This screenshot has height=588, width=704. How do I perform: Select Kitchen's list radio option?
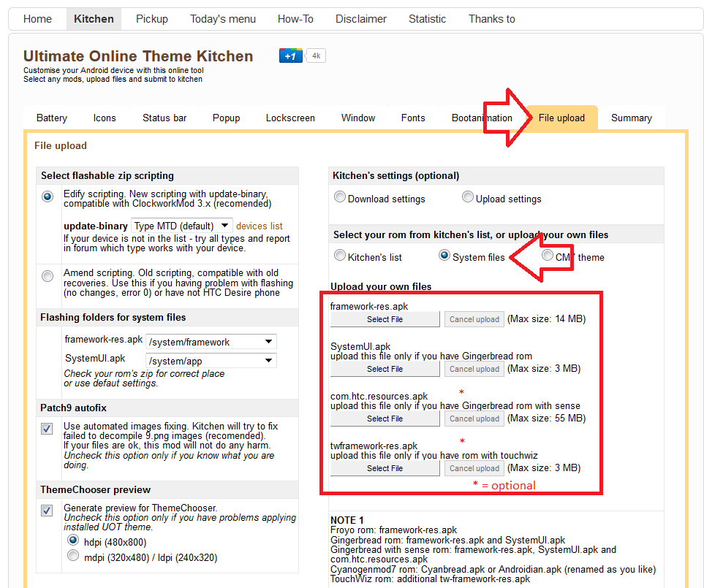pyautogui.click(x=340, y=255)
